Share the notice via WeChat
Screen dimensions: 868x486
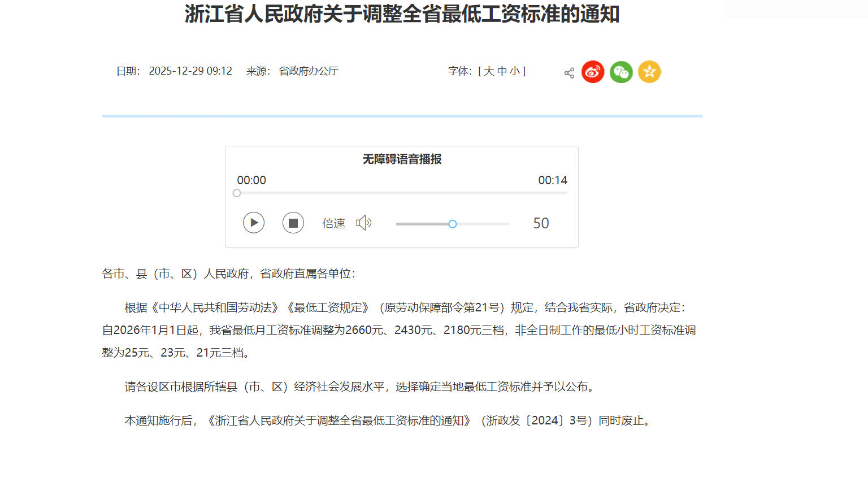(621, 72)
